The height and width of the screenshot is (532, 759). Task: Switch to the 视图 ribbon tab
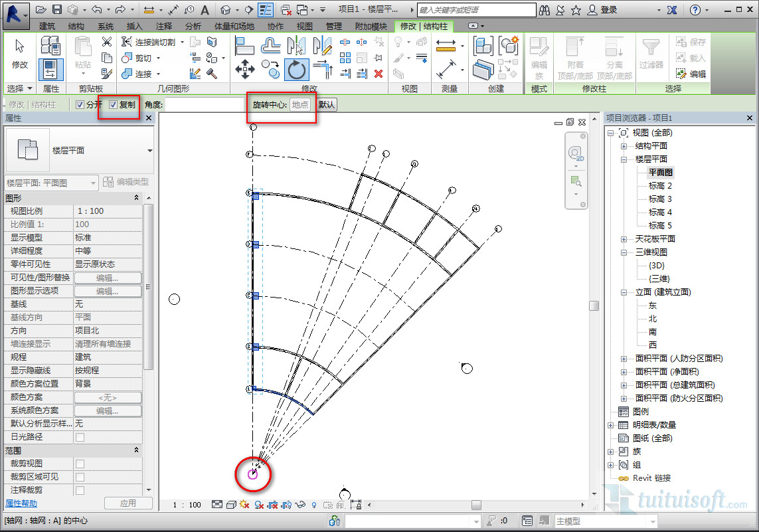(x=305, y=26)
